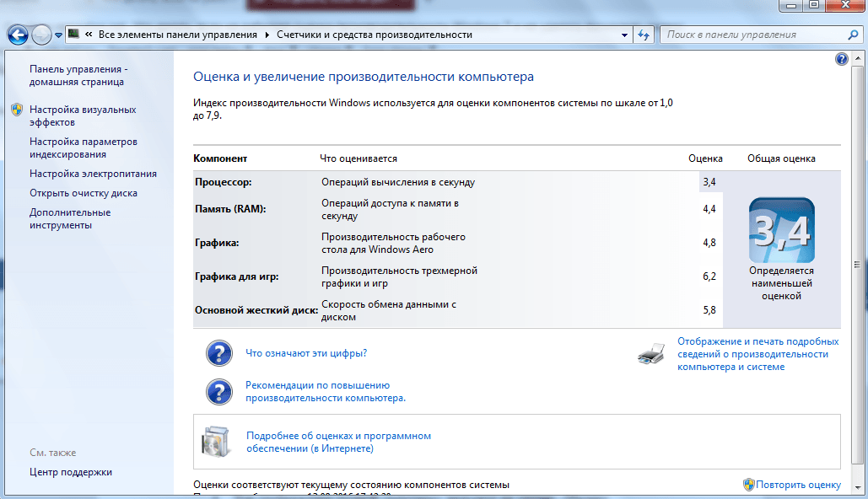Open the recent pages dropdown arrow
The image size is (868, 499).
(x=59, y=35)
